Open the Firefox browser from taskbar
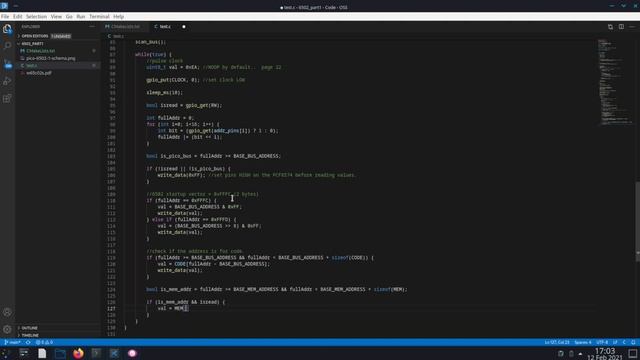 click(78, 353)
